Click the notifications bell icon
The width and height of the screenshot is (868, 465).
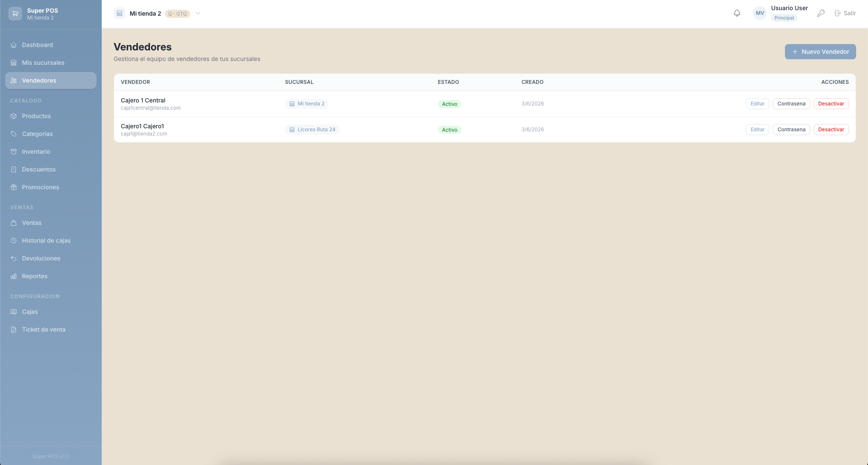point(737,13)
